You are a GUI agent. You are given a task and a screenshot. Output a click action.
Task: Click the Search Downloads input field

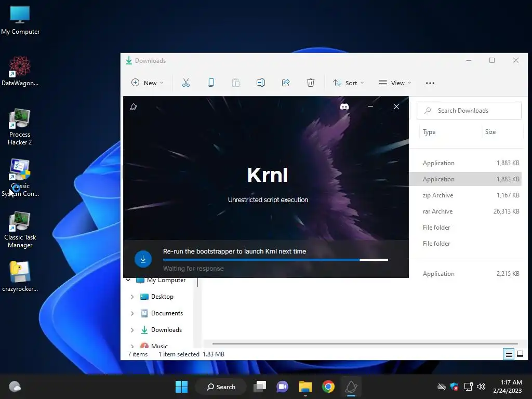[x=469, y=111]
